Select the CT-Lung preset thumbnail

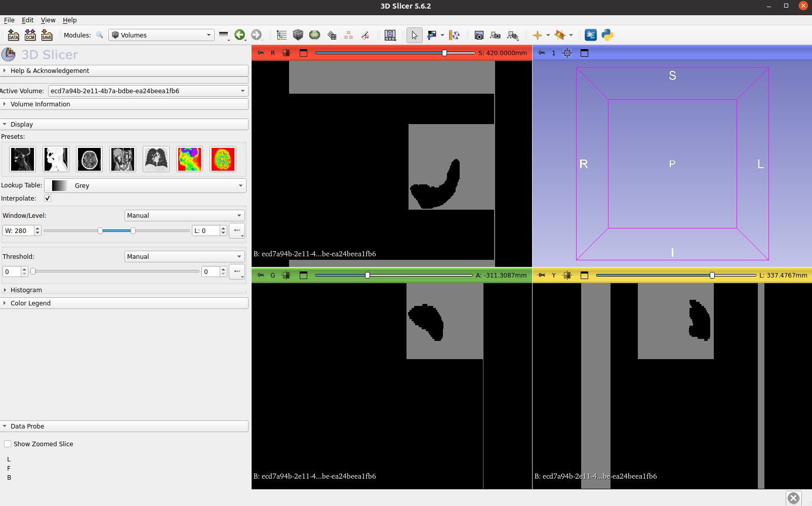[156, 159]
